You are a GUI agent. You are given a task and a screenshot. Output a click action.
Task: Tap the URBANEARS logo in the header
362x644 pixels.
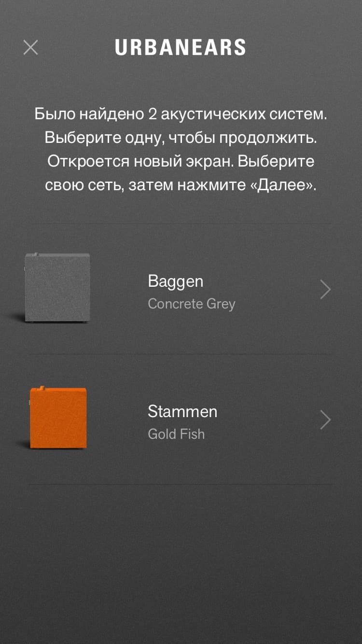click(x=181, y=47)
